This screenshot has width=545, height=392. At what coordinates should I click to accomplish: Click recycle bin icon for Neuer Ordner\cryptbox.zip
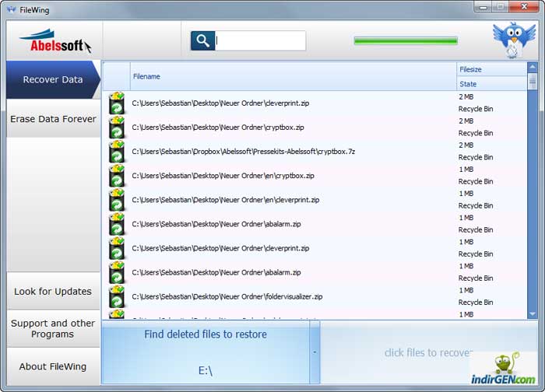(x=117, y=128)
